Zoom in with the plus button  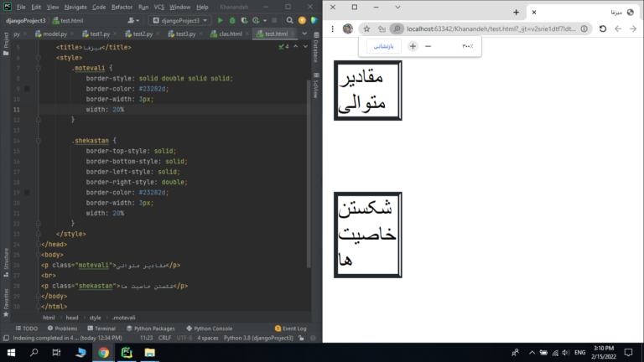tap(413, 46)
